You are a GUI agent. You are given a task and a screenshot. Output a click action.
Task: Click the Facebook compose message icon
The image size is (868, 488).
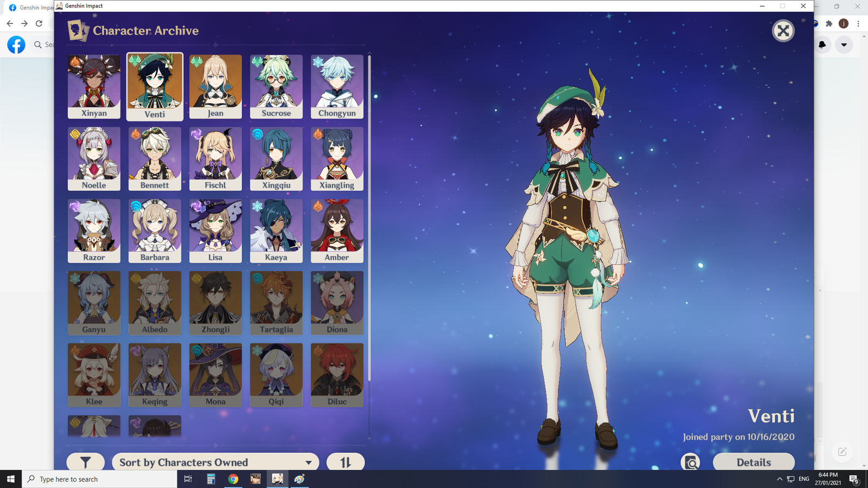(x=842, y=452)
